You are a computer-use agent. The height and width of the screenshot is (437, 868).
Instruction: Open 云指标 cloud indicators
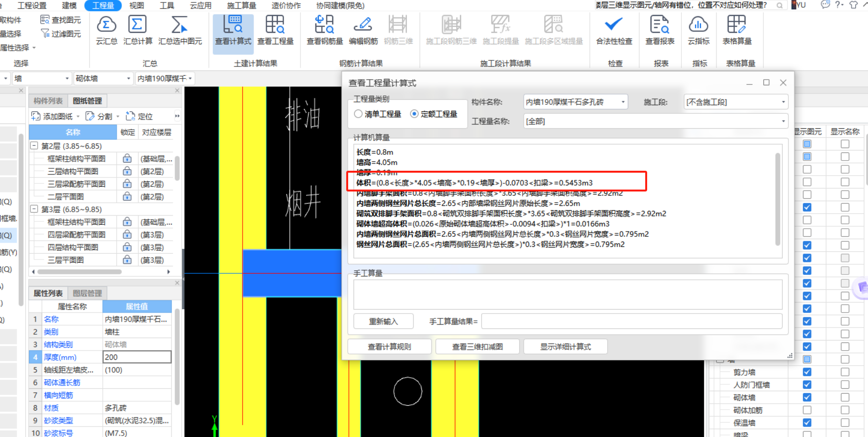coord(698,30)
